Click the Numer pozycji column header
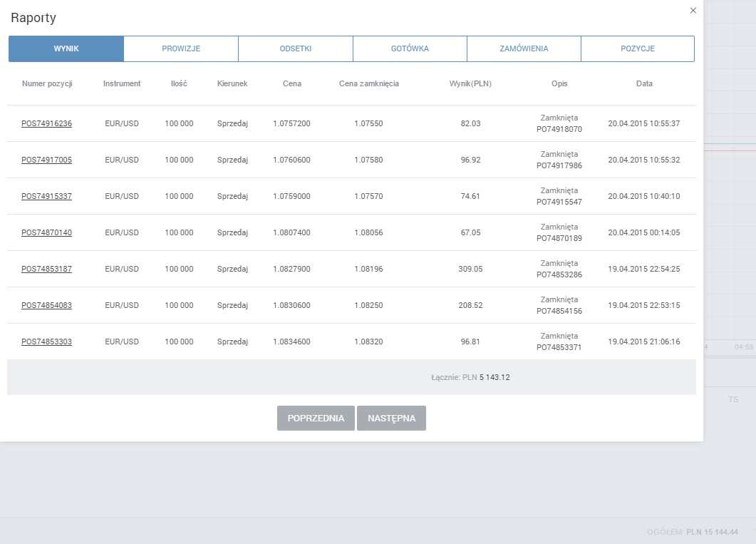 point(47,83)
